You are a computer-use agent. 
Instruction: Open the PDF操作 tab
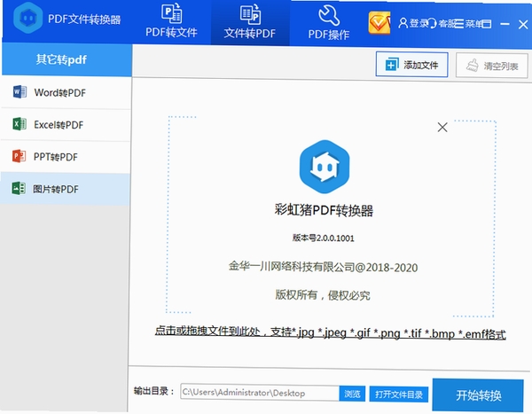pyautogui.click(x=328, y=23)
